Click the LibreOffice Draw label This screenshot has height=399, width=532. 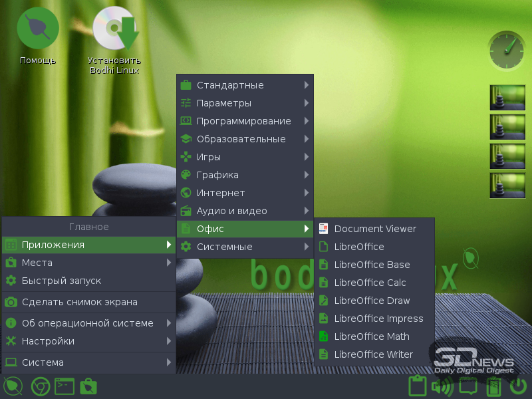coord(372,301)
